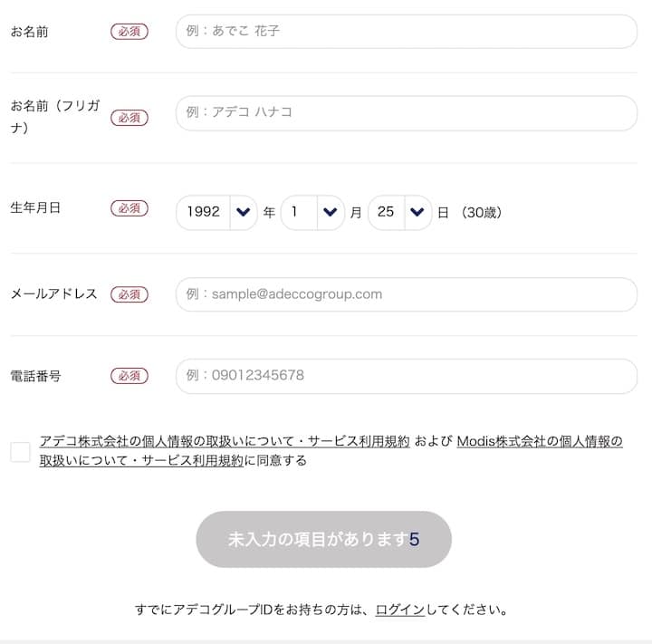Click the furigana name input field
Screen dimensions: 652x644
click(x=406, y=113)
